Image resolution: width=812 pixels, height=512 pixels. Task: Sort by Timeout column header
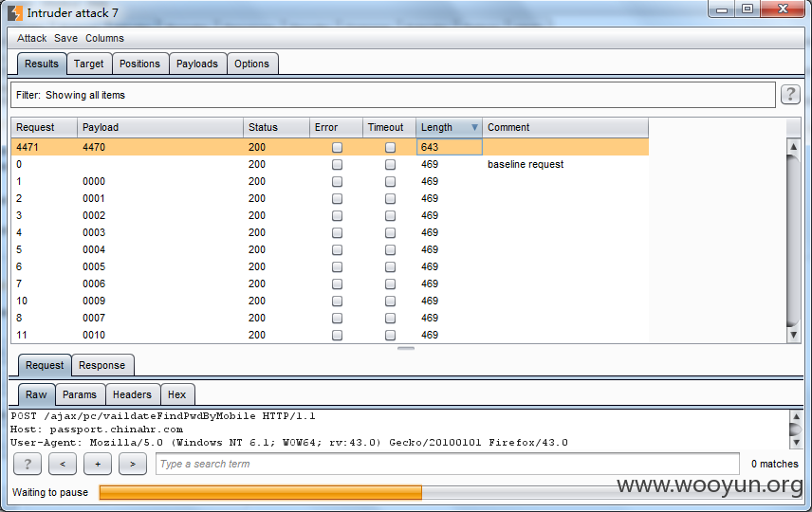click(390, 127)
